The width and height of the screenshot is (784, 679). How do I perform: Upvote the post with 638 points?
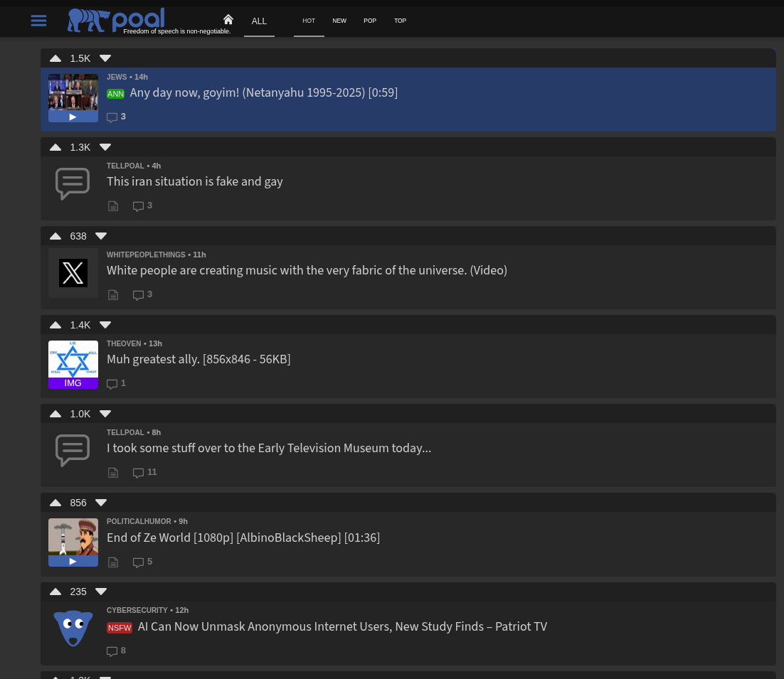(55, 236)
